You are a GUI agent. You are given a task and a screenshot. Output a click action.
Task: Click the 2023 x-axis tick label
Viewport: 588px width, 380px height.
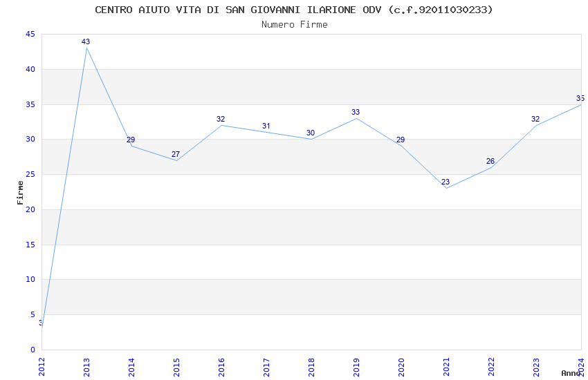(537, 367)
